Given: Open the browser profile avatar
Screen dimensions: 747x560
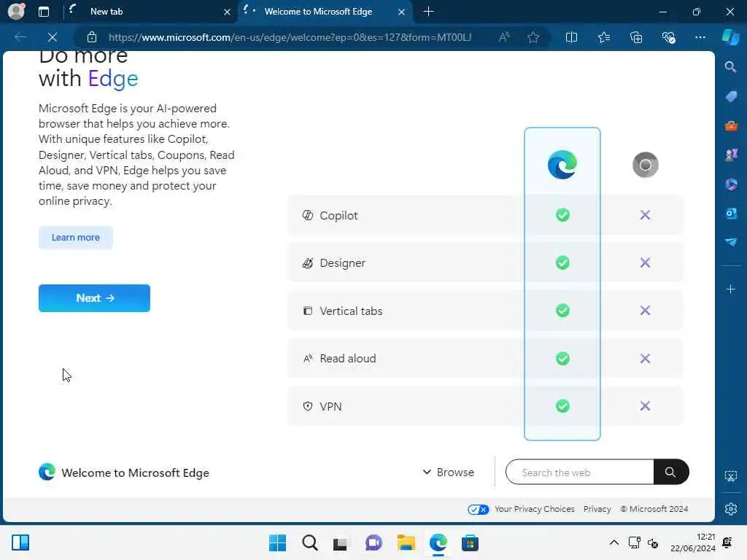Looking at the screenshot, I should coord(16,11).
